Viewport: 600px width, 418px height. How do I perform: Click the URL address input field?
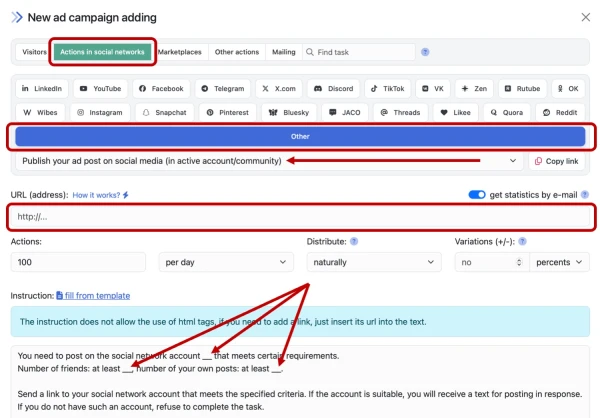[x=302, y=217]
